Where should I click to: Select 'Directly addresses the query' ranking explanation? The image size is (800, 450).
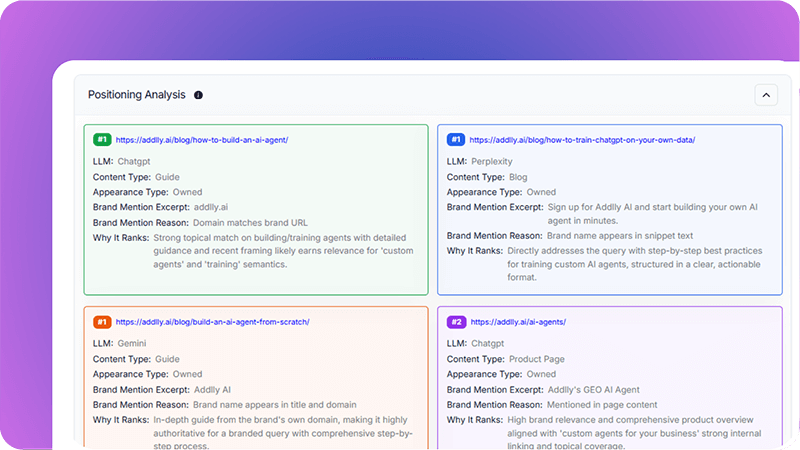[634, 264]
